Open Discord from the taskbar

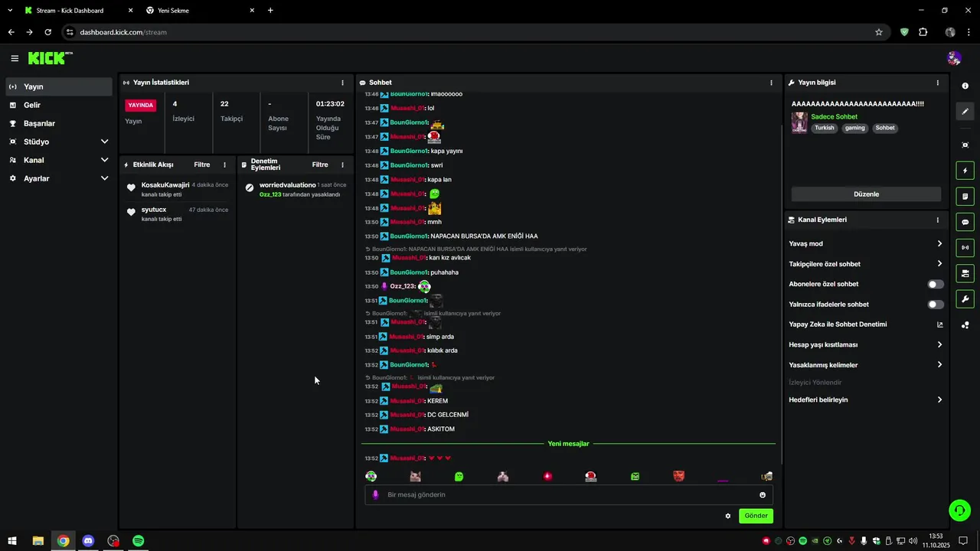pyautogui.click(x=88, y=541)
